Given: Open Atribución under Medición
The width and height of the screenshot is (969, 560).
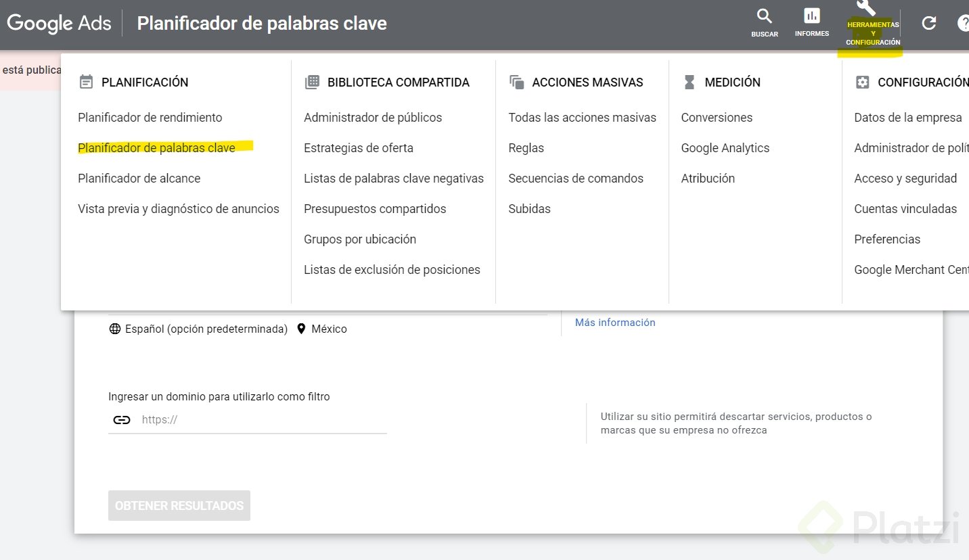Looking at the screenshot, I should (708, 179).
